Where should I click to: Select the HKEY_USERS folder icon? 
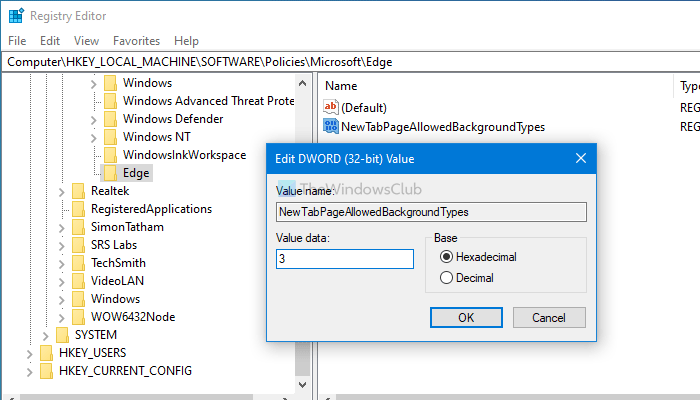[46, 353]
